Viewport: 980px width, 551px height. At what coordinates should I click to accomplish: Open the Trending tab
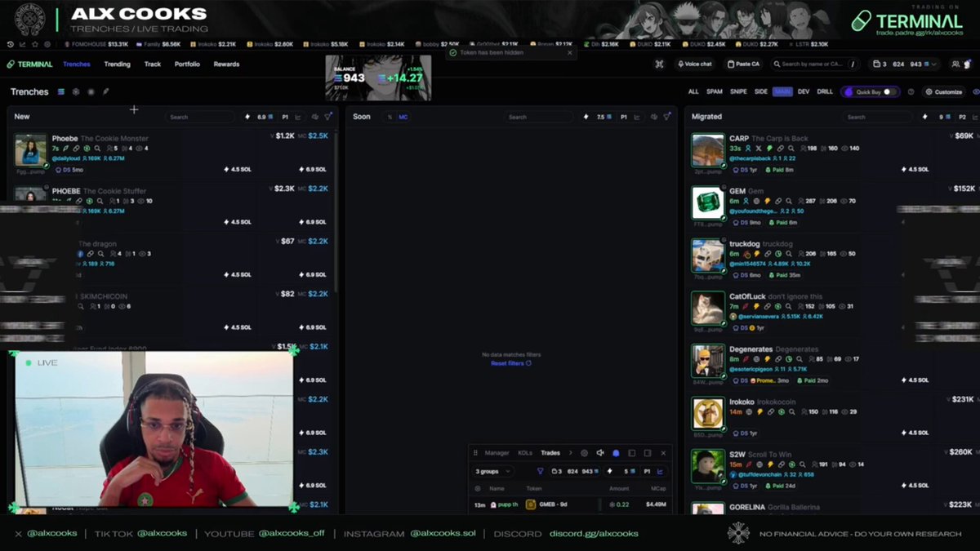117,64
